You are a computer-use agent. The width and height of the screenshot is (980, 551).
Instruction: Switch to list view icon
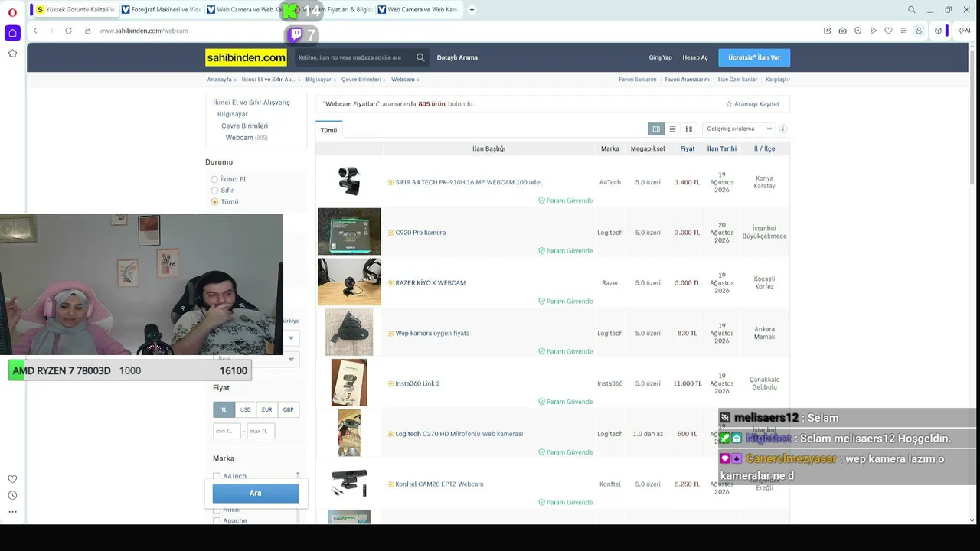[x=672, y=129]
